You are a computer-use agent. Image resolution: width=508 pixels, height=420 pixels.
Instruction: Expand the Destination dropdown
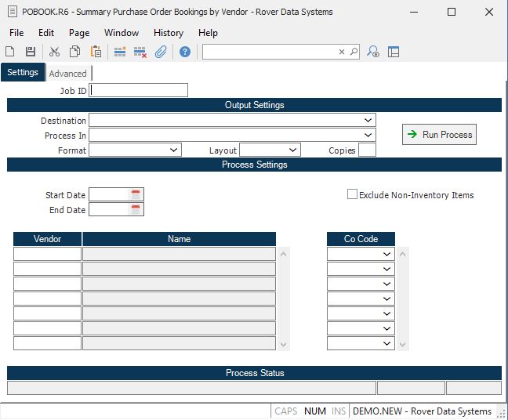tap(368, 121)
